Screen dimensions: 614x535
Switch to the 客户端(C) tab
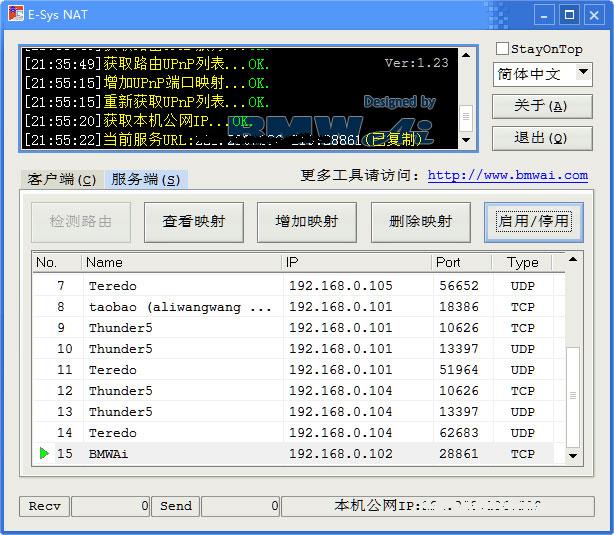(x=62, y=180)
